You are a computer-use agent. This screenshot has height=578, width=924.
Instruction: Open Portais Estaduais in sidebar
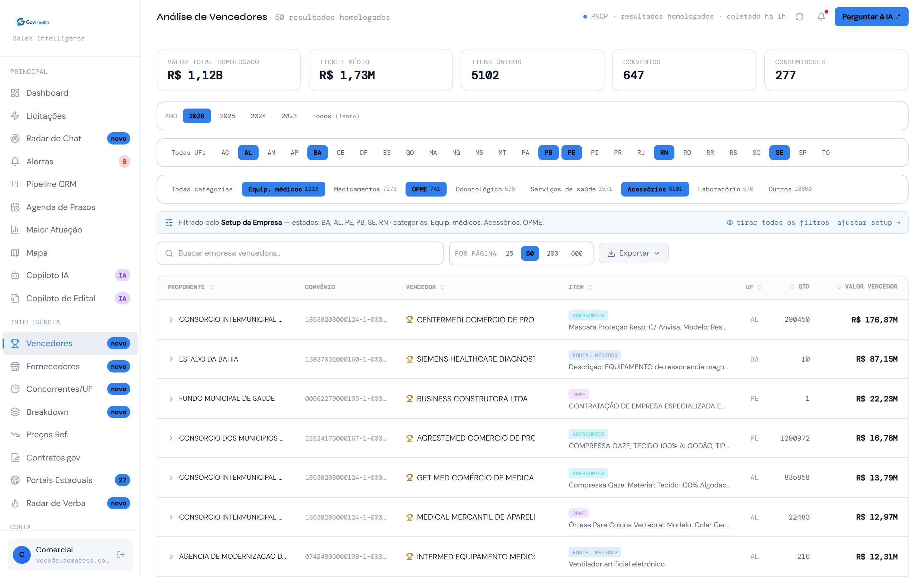click(x=70, y=480)
